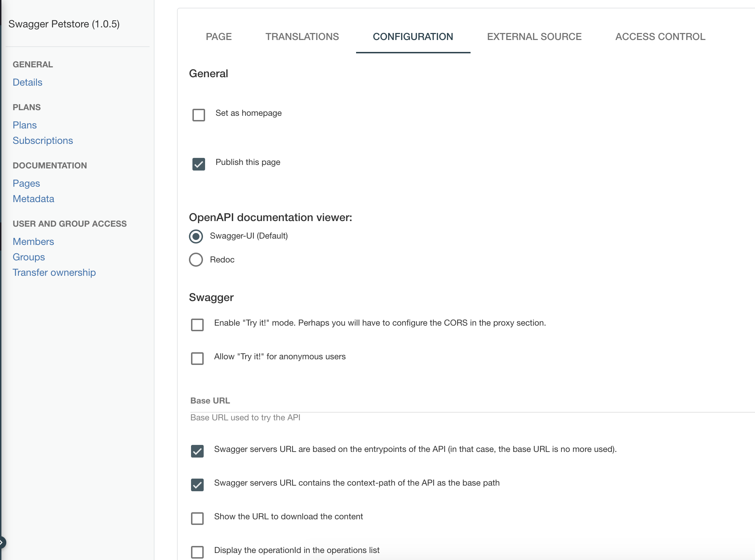Disable Swagger servers URL context-path option
Screen dimensions: 755x560
point(197,485)
